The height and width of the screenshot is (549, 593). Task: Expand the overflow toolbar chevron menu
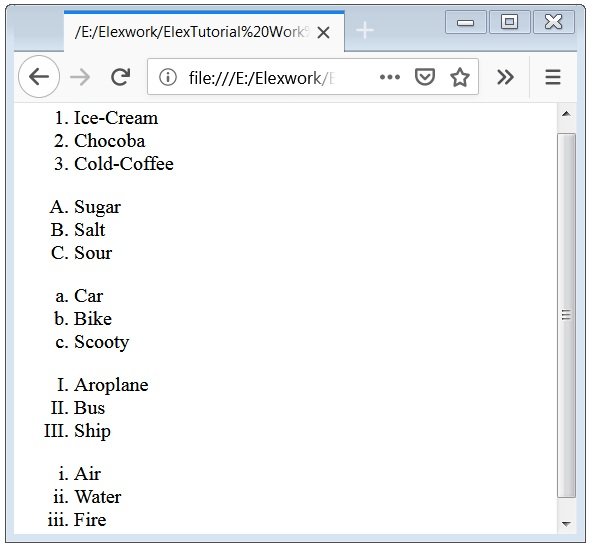point(505,77)
